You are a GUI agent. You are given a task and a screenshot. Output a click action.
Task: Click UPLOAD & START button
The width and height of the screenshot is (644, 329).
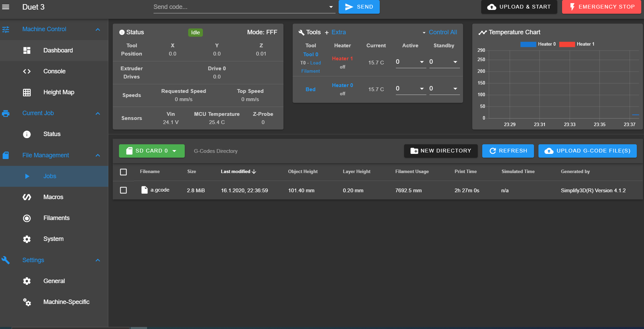tap(519, 7)
